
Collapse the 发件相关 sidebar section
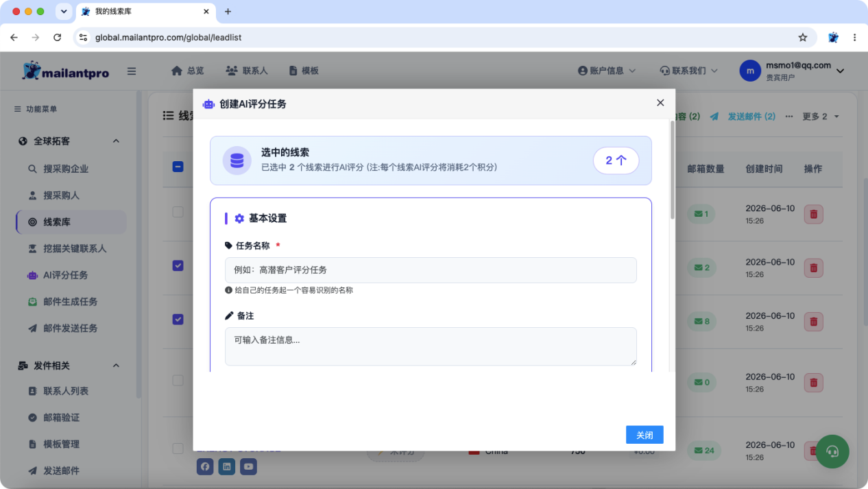click(116, 366)
